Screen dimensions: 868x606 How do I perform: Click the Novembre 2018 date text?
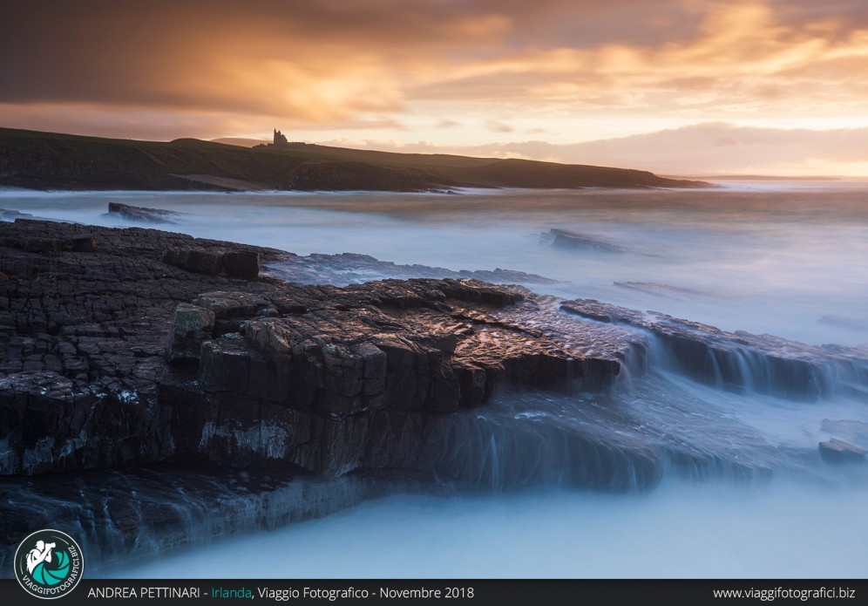[x=426, y=593]
